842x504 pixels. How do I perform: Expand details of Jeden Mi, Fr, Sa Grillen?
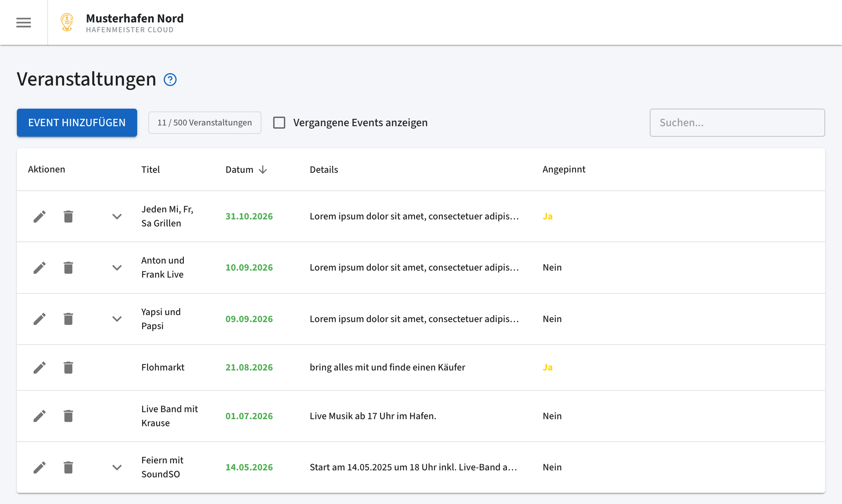tap(117, 216)
